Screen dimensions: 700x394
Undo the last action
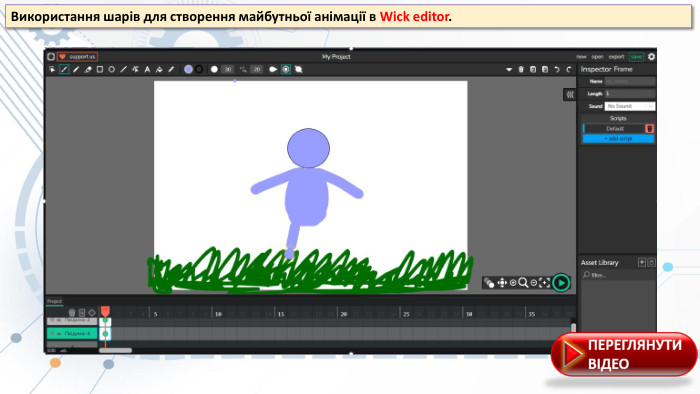point(557,69)
